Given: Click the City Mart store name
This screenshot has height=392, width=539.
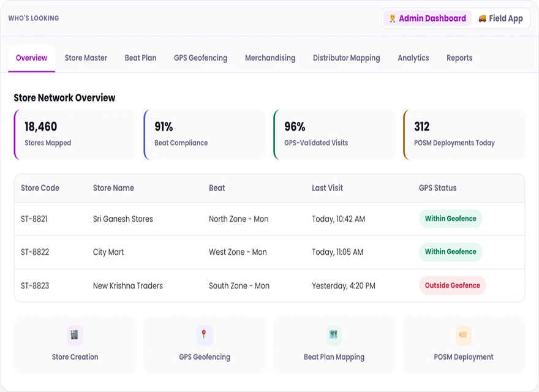Looking at the screenshot, I should point(108,252).
